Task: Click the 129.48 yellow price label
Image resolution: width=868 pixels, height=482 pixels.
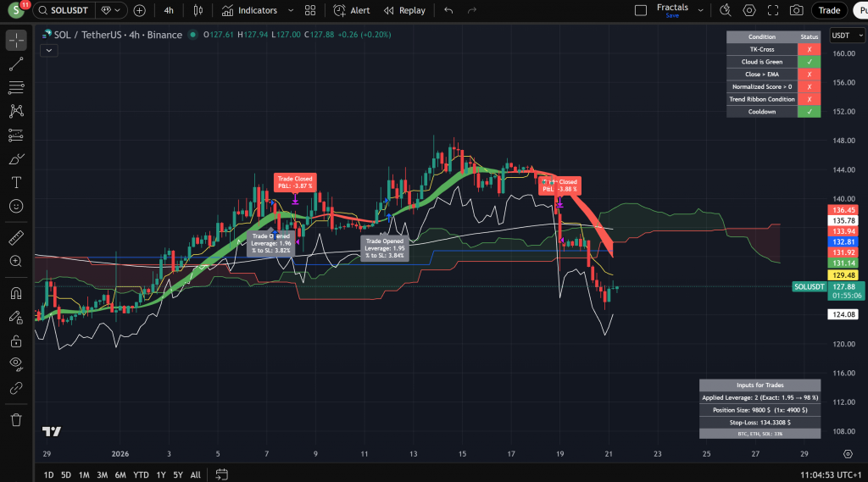Action: click(843, 275)
